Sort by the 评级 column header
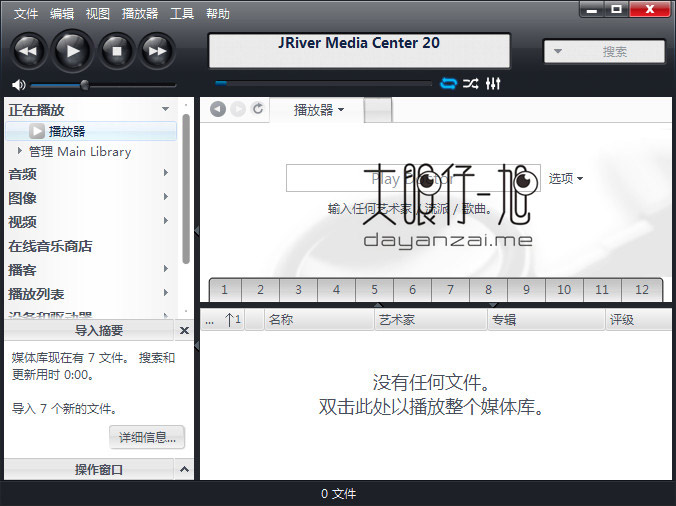The width and height of the screenshot is (676, 506). pos(638,320)
